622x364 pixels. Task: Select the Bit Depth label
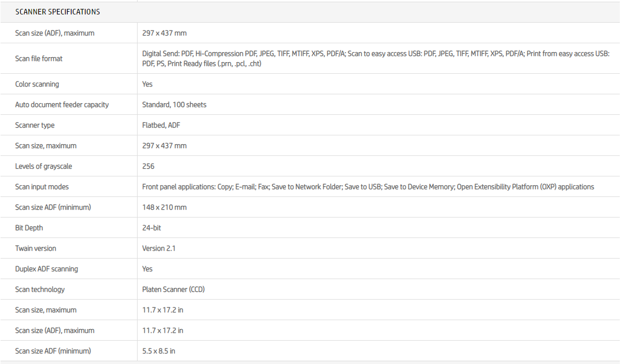tap(29, 228)
